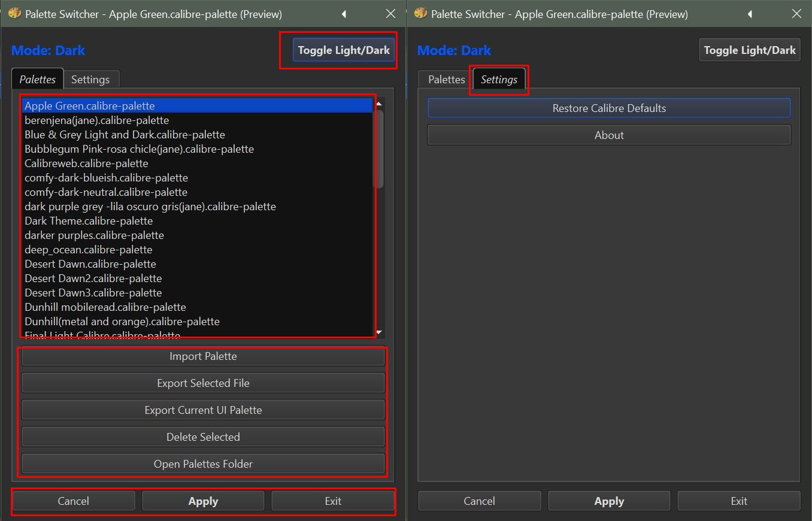Click Cancel in the window showing the Settings tab
This screenshot has width=812, height=521.
(480, 501)
